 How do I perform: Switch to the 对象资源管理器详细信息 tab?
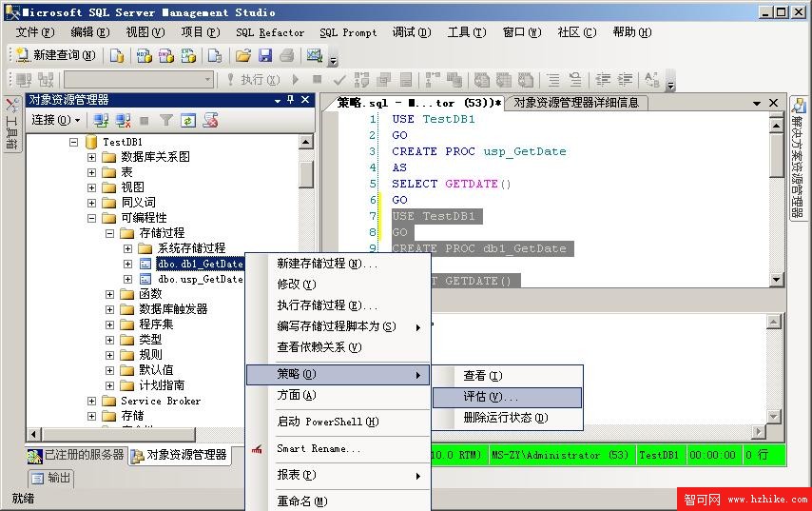(576, 103)
